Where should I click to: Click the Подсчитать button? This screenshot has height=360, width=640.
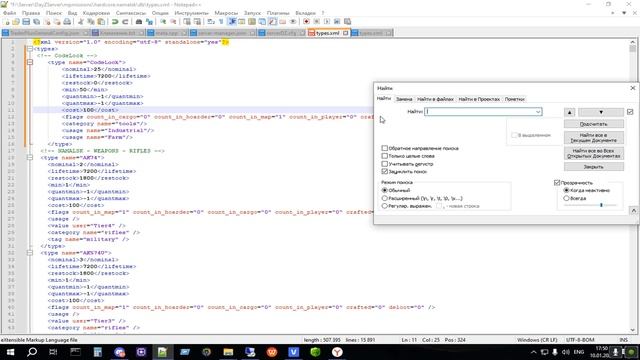click(x=594, y=124)
